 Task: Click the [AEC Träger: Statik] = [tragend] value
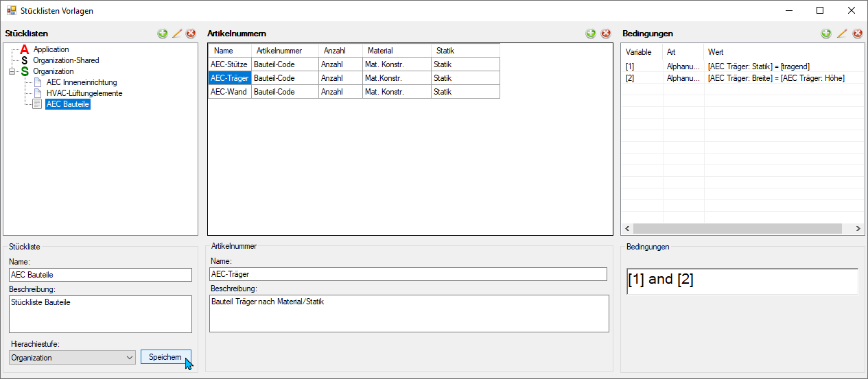(759, 66)
